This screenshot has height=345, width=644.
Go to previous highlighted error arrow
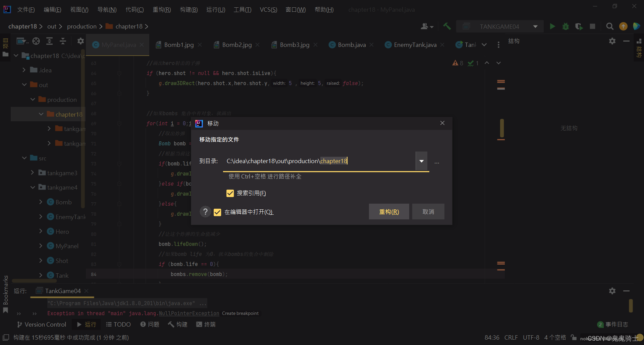click(x=487, y=63)
